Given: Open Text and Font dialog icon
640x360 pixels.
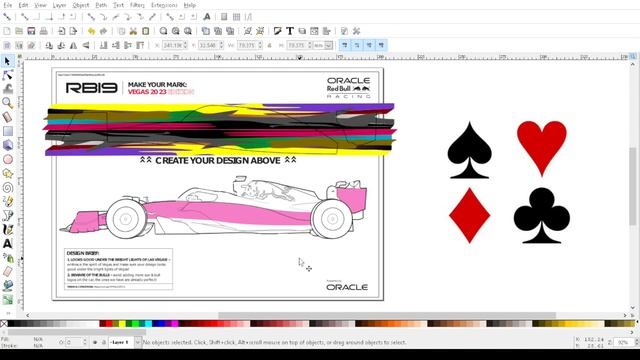Looking at the screenshot, I should pos(290,31).
